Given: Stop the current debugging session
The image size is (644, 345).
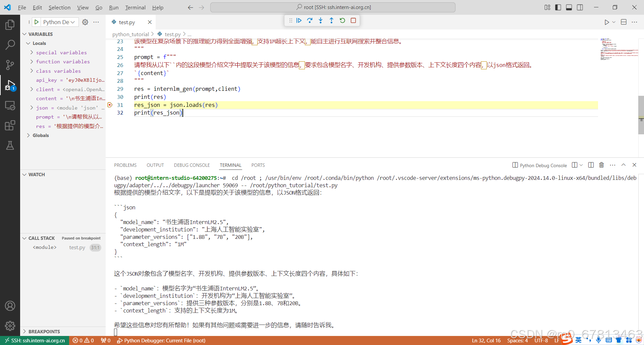Looking at the screenshot, I should pyautogui.click(x=353, y=20).
